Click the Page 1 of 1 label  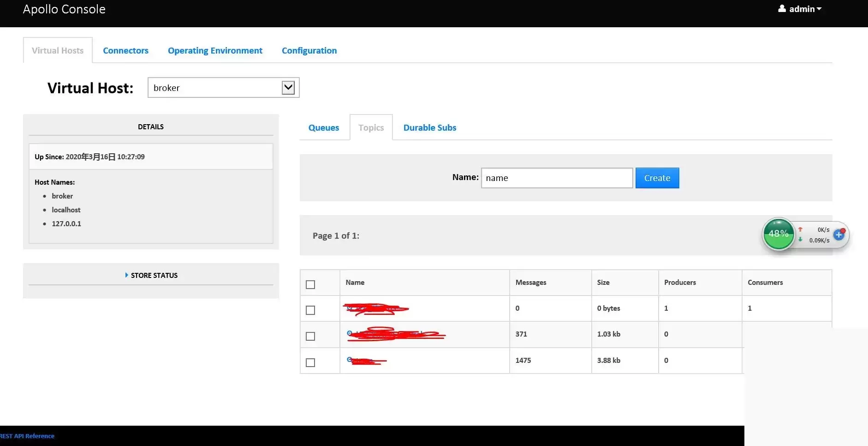pyautogui.click(x=336, y=235)
